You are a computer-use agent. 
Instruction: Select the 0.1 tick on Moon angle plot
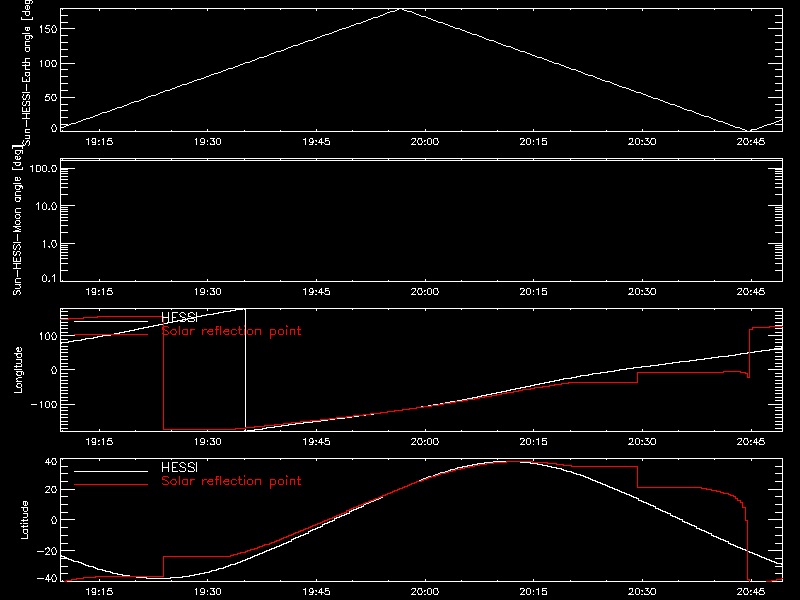[x=49, y=278]
